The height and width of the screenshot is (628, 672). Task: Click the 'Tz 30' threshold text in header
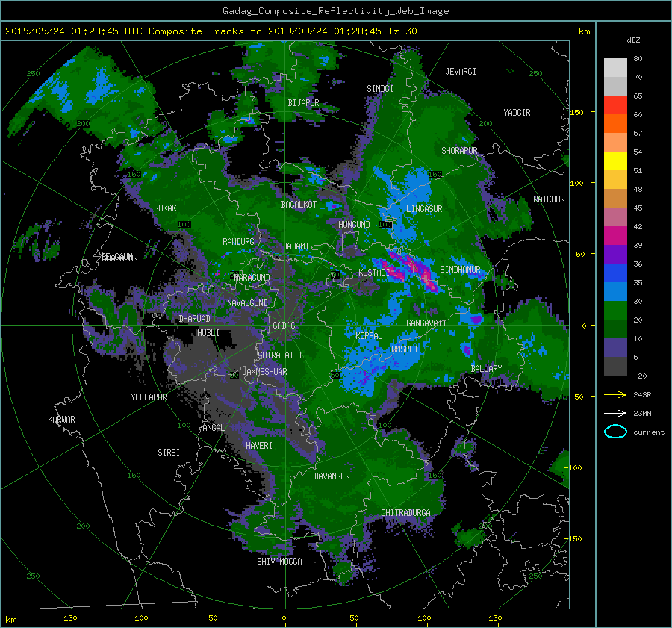(x=402, y=31)
